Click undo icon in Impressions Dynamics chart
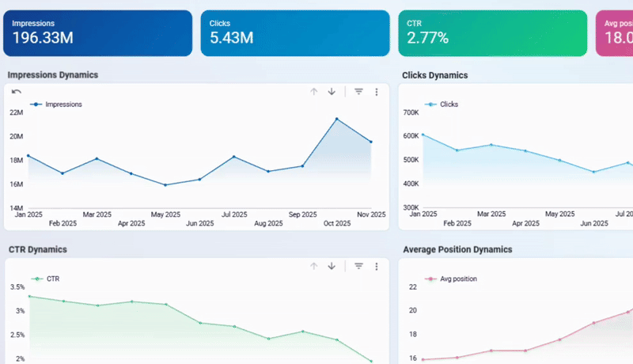Viewport: 633px width, 364px height. [x=17, y=92]
